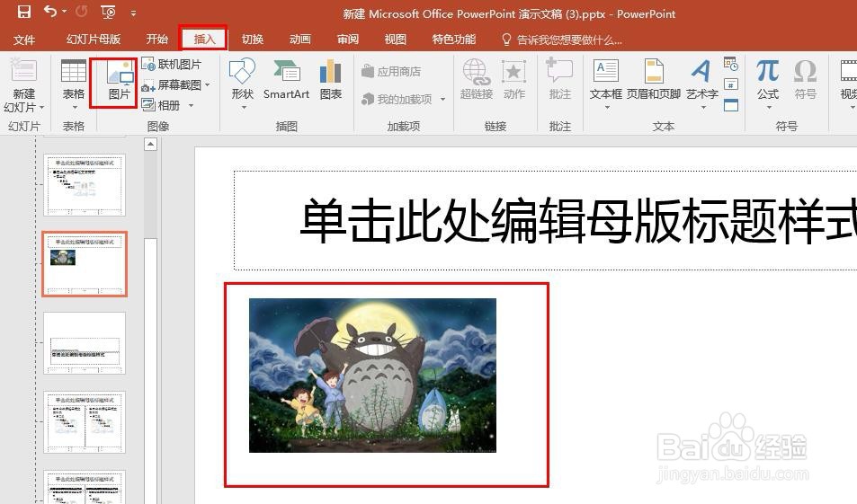Select the first visible layout thumbnail
Screen dimensions: 857x504
click(85, 185)
